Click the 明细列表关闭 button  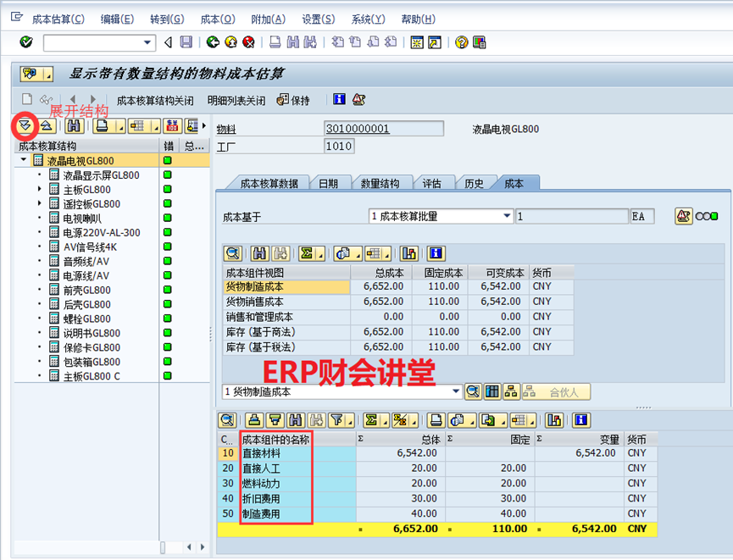tap(236, 100)
